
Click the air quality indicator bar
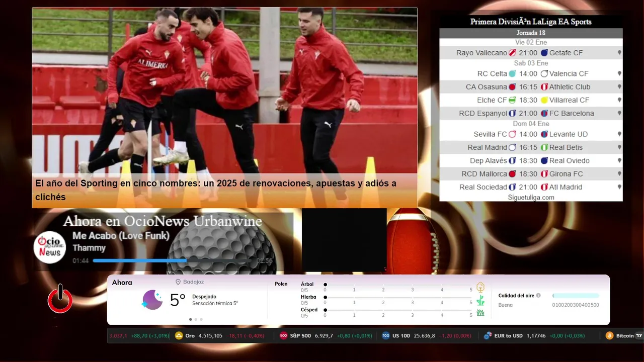click(576, 296)
